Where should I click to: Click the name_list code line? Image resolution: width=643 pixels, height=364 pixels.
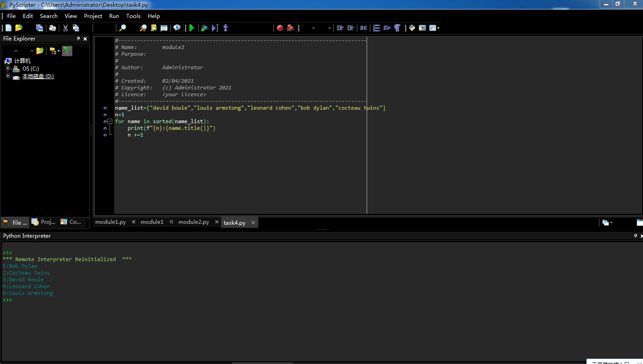(x=250, y=108)
